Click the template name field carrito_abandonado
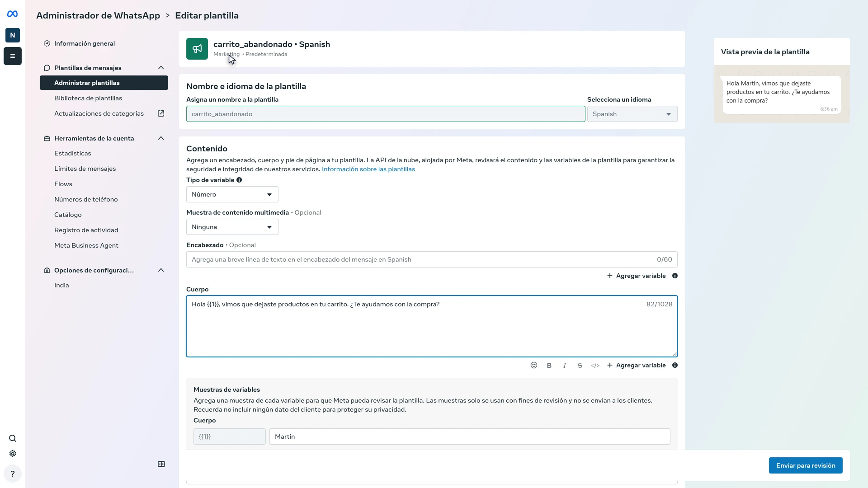 [x=386, y=114]
